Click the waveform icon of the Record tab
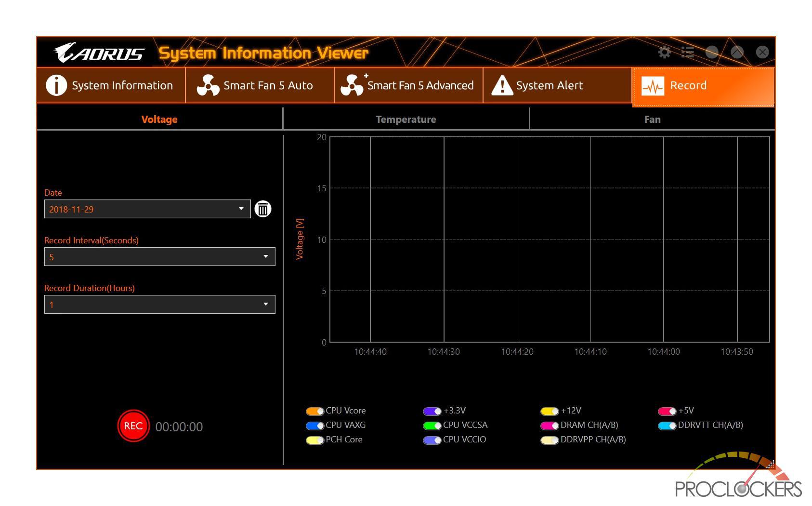This screenshot has width=812, height=506. coord(653,86)
